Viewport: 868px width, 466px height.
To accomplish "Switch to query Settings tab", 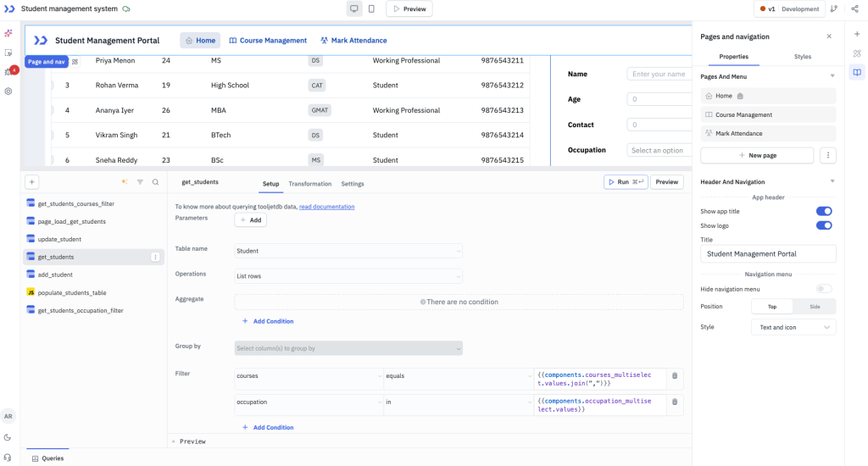I will click(353, 184).
